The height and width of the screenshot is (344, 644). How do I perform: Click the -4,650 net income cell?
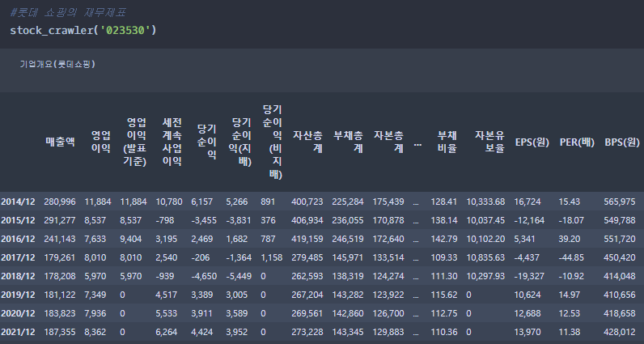point(204,276)
